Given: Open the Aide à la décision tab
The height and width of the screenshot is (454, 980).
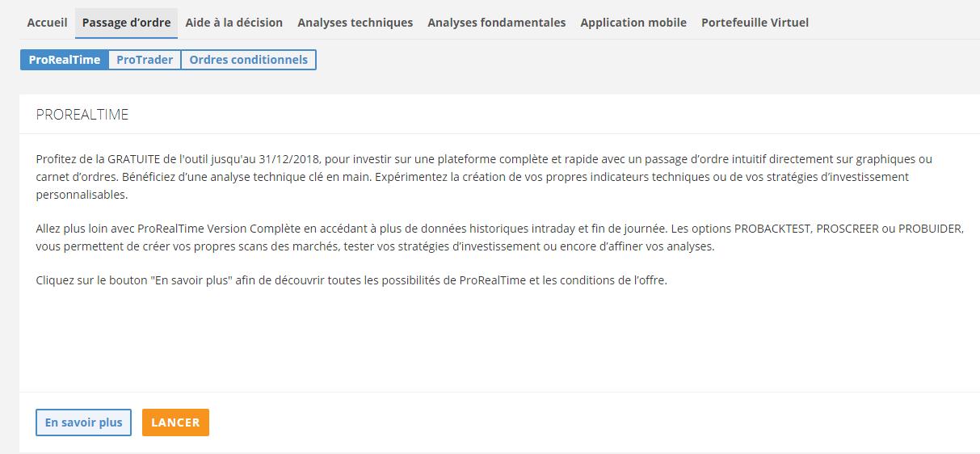Looking at the screenshot, I should coord(234,23).
